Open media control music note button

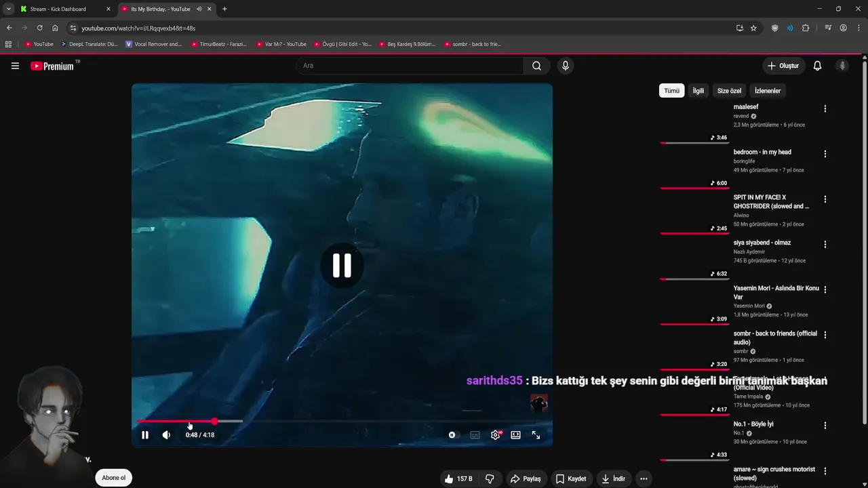(x=828, y=28)
